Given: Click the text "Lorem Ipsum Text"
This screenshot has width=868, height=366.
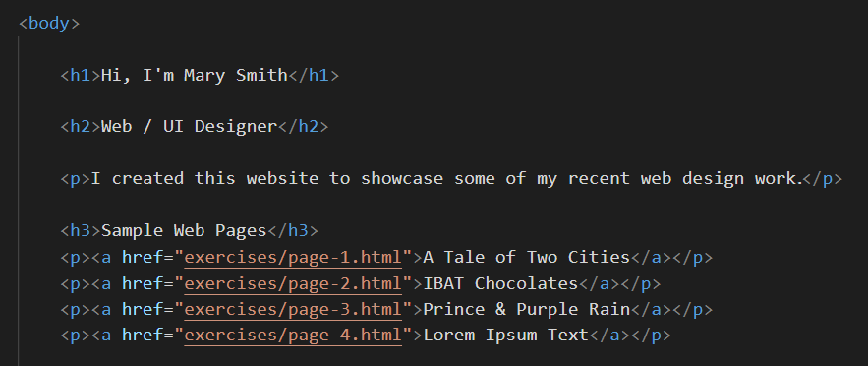Looking at the screenshot, I should 505,335.
